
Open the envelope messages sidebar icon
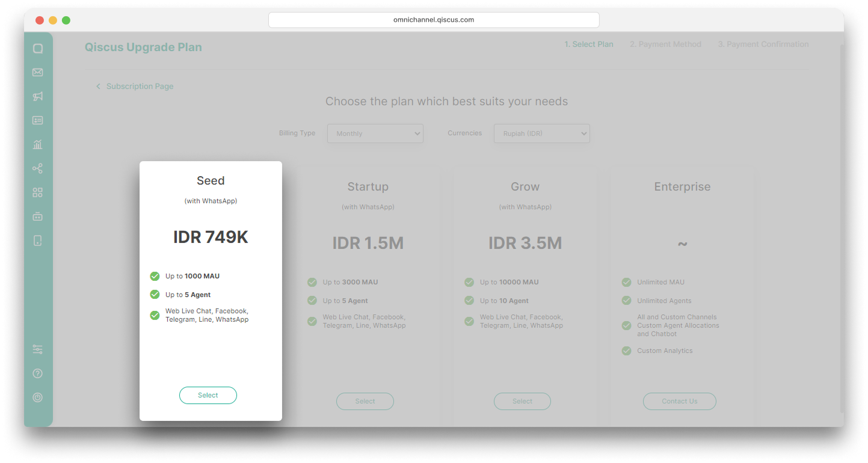coord(37,73)
